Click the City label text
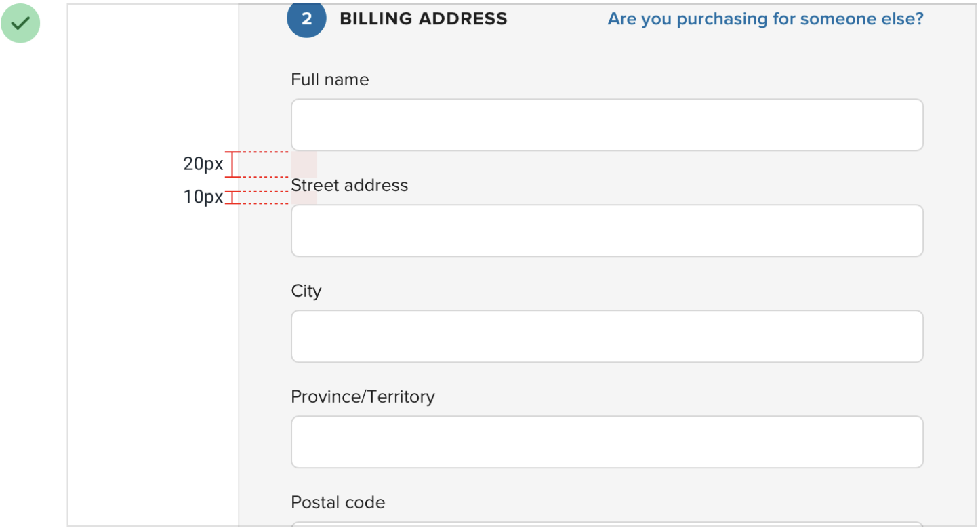 (306, 291)
